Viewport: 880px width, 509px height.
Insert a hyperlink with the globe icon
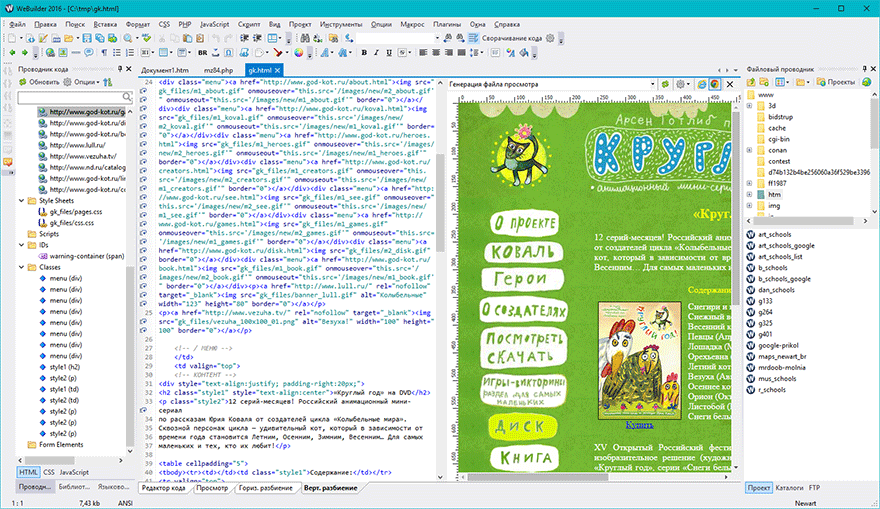pos(51,53)
